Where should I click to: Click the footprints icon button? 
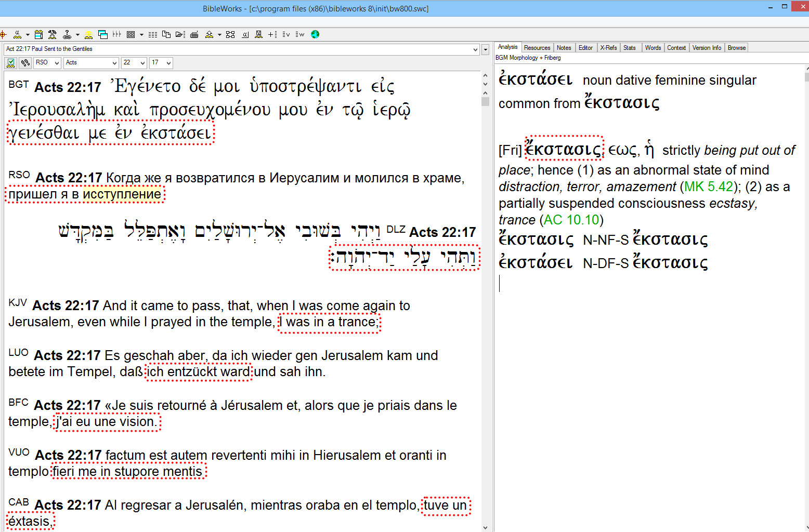(25, 63)
